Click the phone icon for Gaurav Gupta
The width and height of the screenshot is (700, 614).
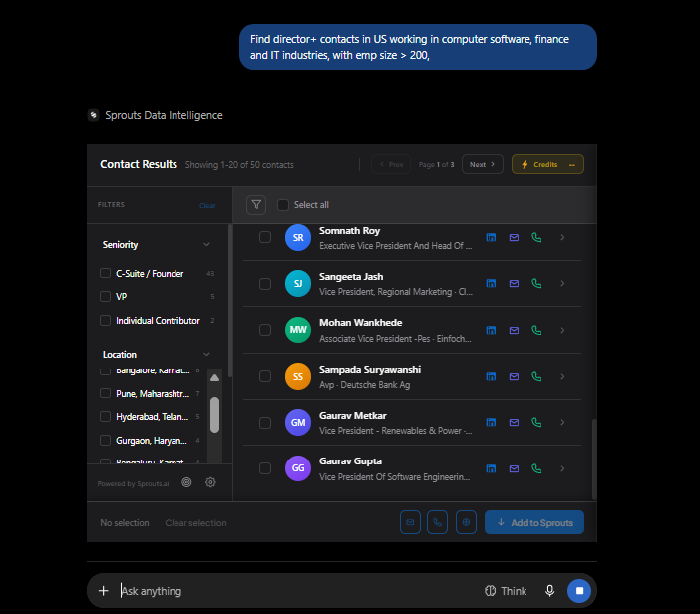click(x=536, y=468)
